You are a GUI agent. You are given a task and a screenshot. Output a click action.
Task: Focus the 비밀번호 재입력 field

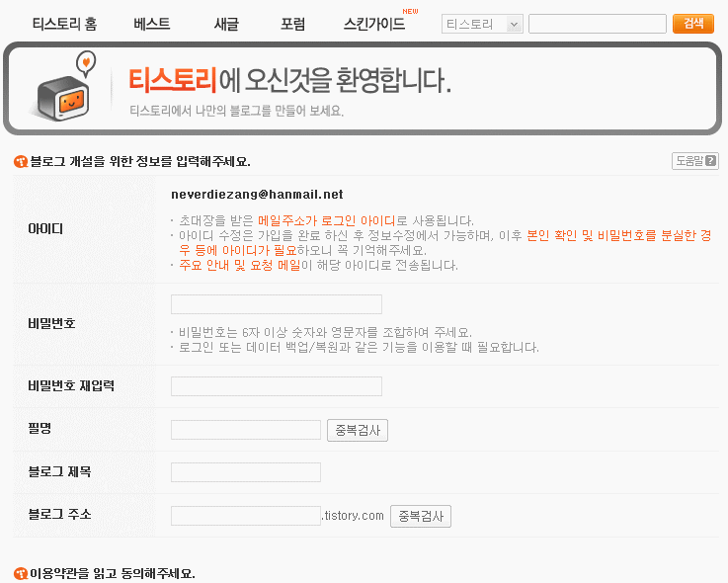tap(277, 386)
